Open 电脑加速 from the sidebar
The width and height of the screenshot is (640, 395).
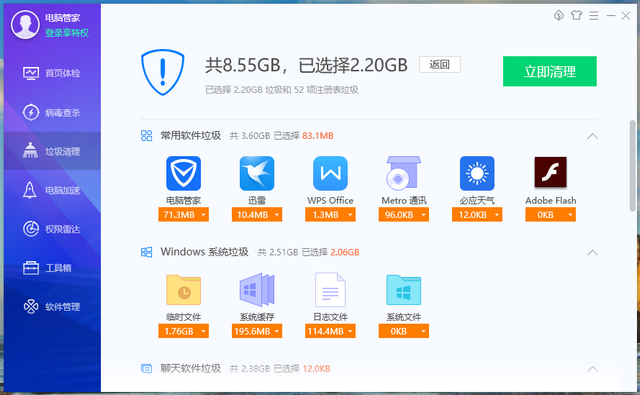(x=52, y=190)
